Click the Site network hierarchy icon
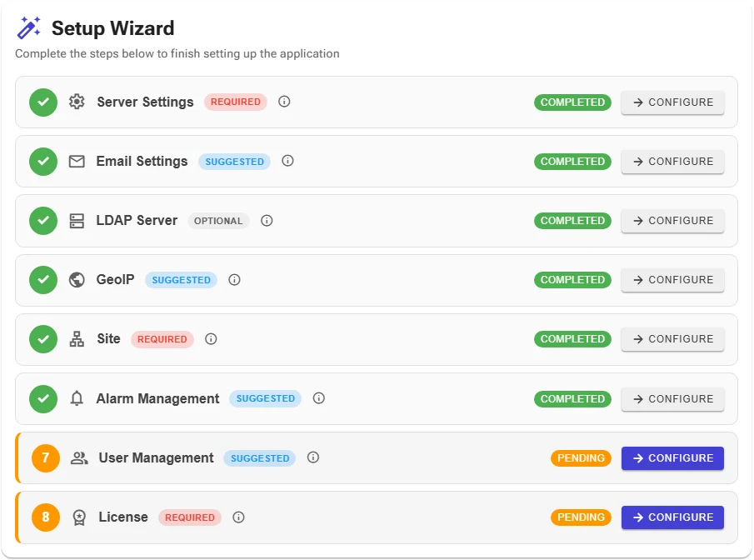Viewport: 754px width, 560px height. 77,339
